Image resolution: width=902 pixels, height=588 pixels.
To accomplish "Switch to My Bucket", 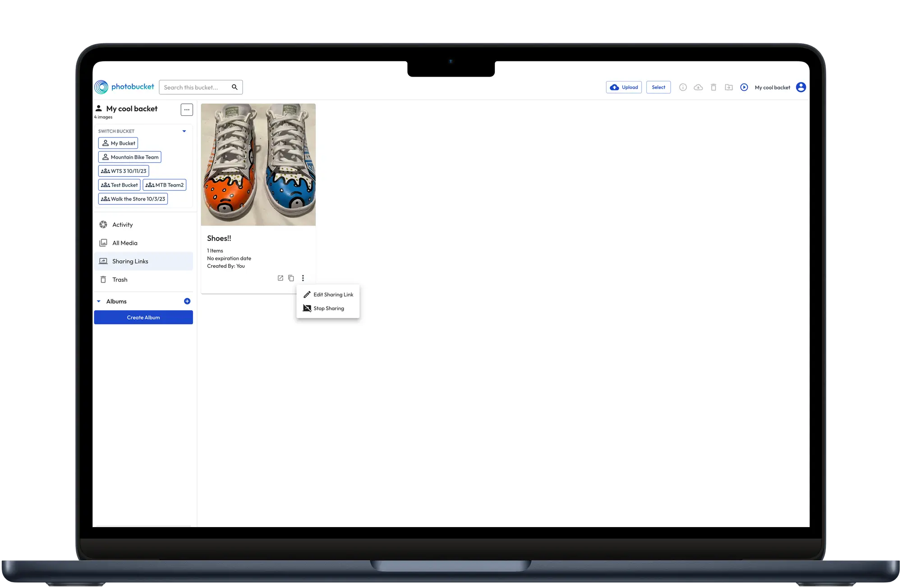I will coord(118,143).
